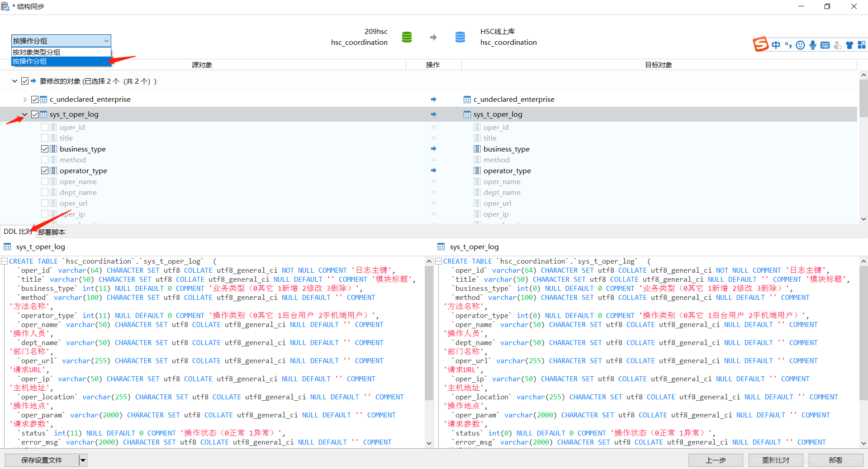Open the Sogou soft keyboard icon

[825, 45]
